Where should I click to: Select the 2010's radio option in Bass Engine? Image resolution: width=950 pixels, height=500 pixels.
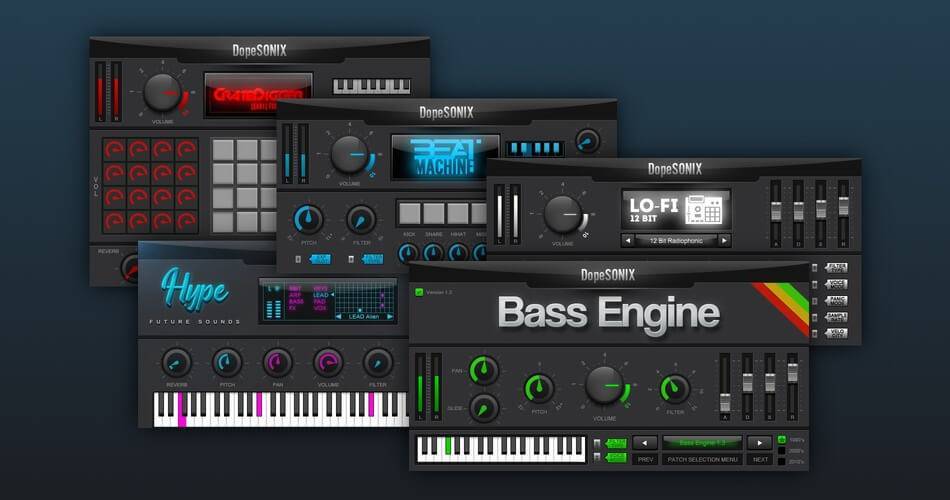pos(782,461)
